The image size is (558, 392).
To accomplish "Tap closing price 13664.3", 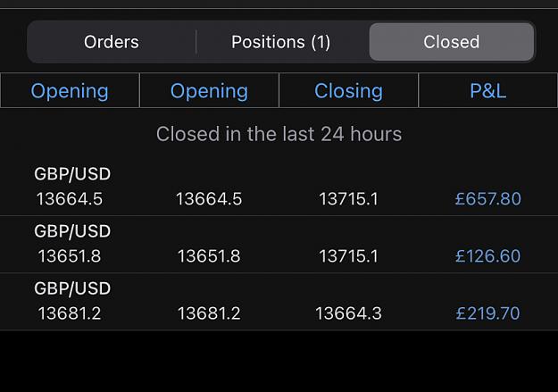I will (x=348, y=313).
